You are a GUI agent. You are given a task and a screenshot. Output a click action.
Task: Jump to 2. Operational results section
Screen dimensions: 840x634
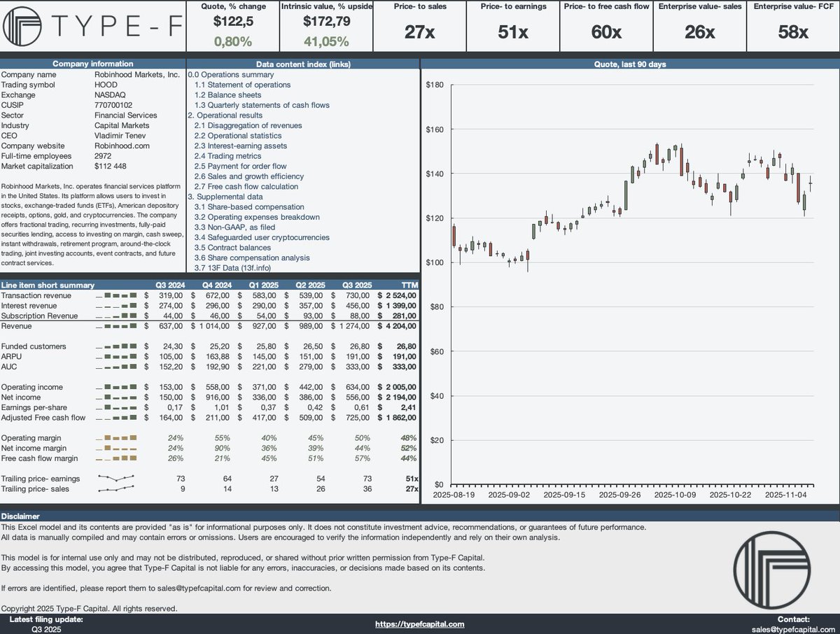pyautogui.click(x=225, y=115)
